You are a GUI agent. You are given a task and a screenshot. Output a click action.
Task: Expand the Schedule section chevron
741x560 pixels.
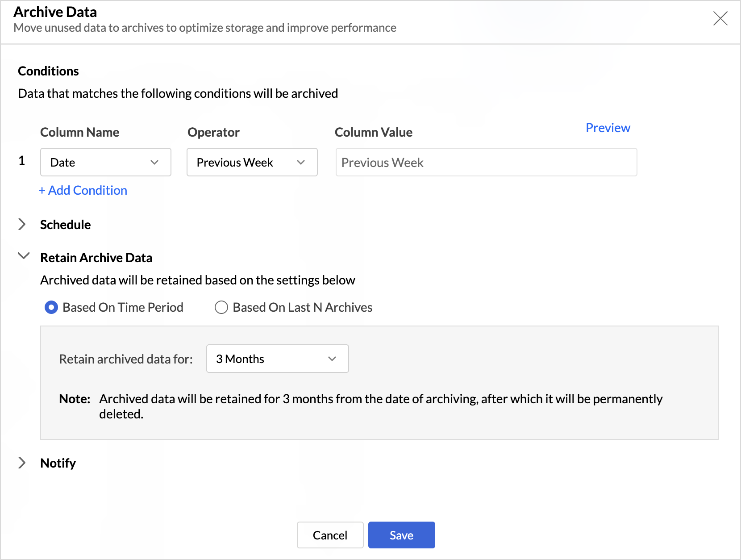pyautogui.click(x=22, y=224)
